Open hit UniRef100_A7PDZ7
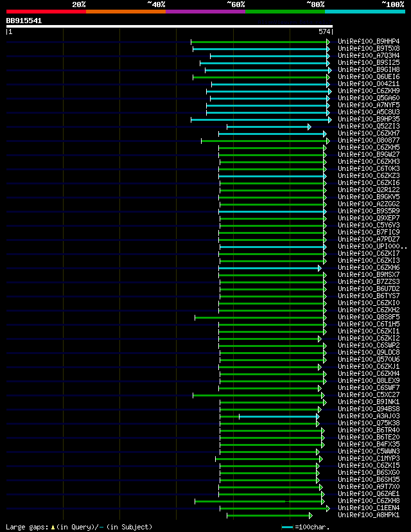The width and height of the screenshot is (411, 532). coord(369,239)
